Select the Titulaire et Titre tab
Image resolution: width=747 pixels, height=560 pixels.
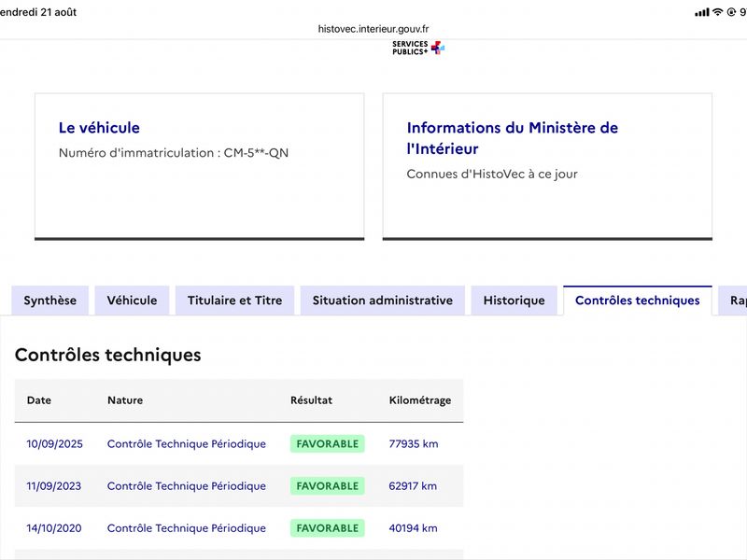pyautogui.click(x=235, y=301)
